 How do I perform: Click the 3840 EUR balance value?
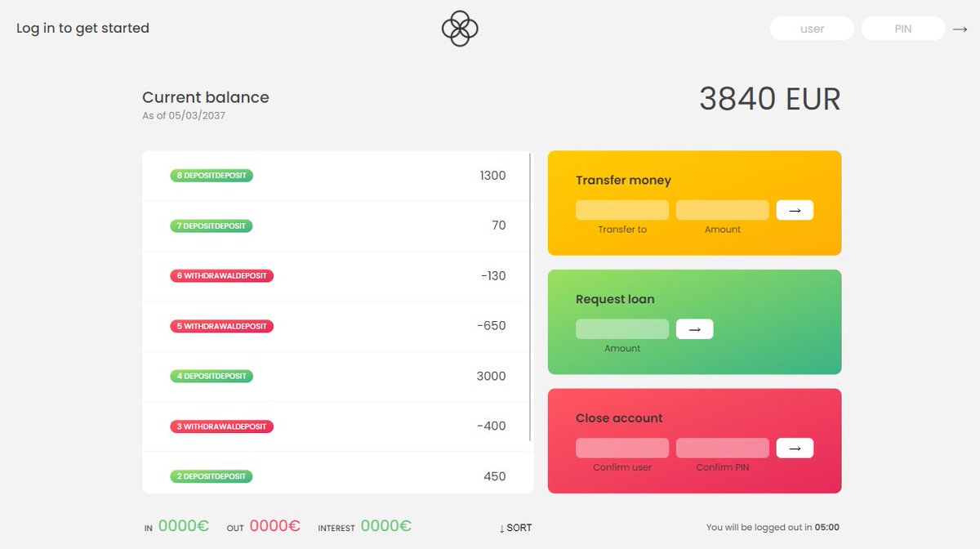click(769, 99)
